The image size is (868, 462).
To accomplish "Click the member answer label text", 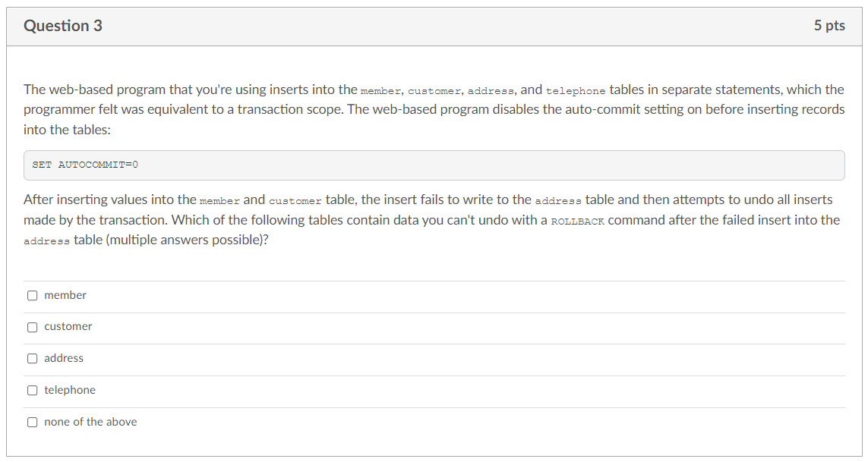I will (65, 295).
